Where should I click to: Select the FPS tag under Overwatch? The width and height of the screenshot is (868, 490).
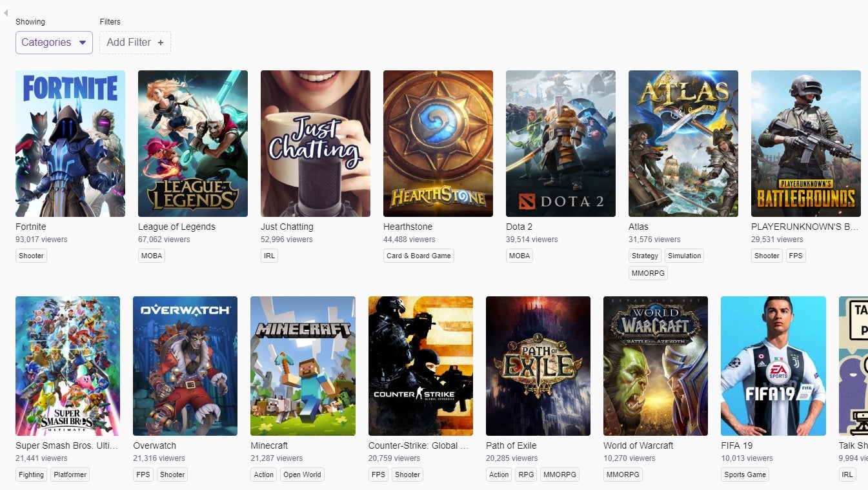143,475
